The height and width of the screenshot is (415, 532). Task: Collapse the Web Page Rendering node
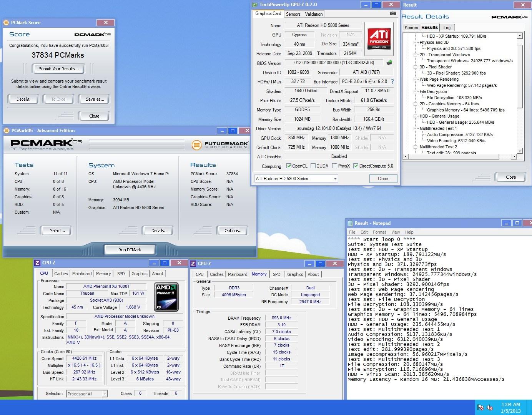click(415, 80)
